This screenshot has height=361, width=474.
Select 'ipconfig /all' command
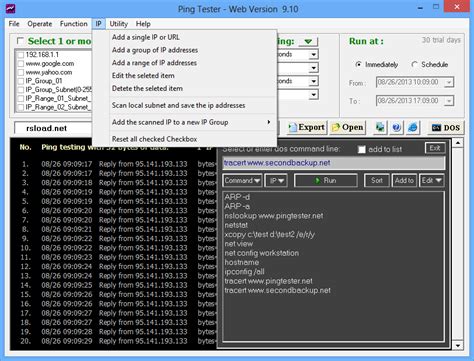[244, 272]
